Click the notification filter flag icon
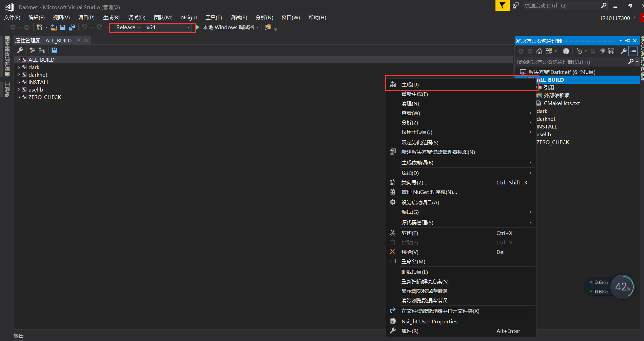Image resolution: width=644 pixels, height=341 pixels. [502, 5]
